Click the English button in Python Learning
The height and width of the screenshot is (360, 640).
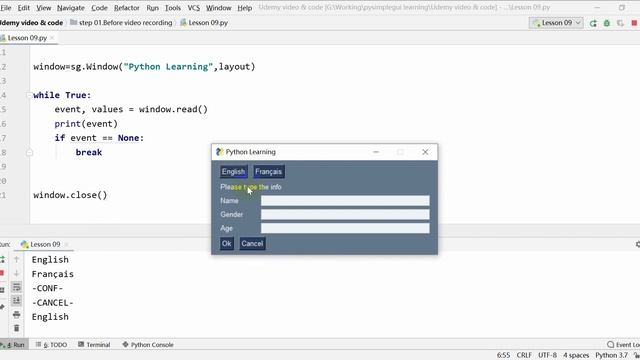(233, 172)
